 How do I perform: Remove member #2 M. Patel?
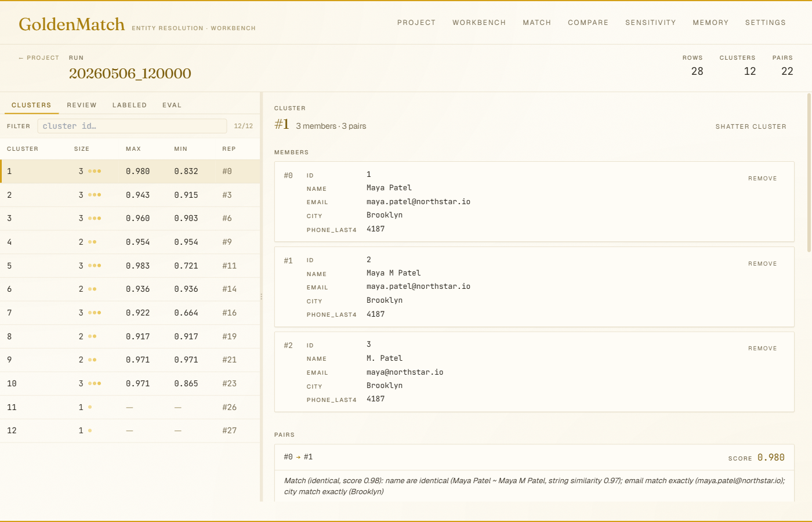pyautogui.click(x=762, y=349)
